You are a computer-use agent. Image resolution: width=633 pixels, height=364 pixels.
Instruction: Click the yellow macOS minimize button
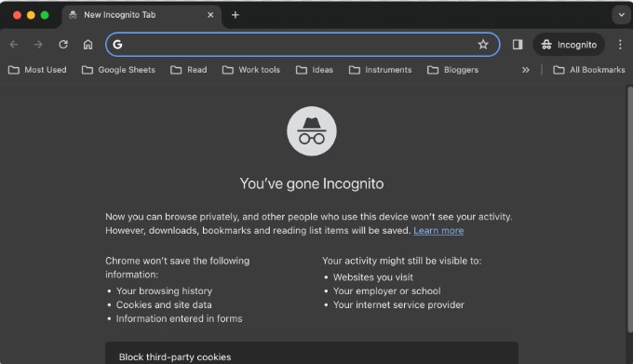click(31, 15)
